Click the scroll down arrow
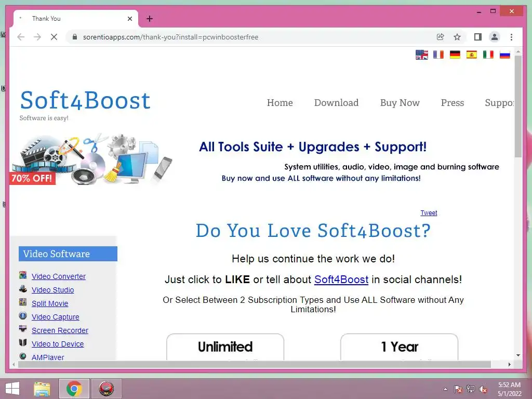532x399 pixels. pyautogui.click(x=518, y=355)
